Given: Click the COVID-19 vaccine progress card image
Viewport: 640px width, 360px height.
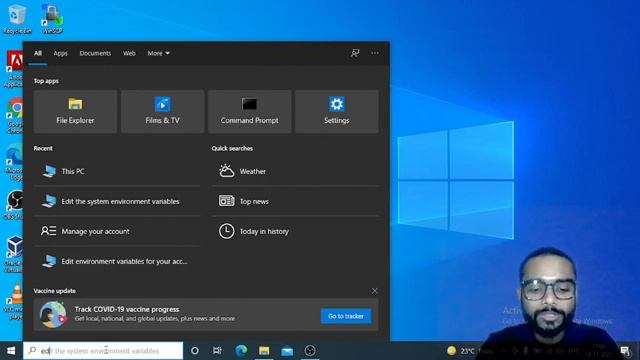Looking at the screenshot, I should 53,315.
